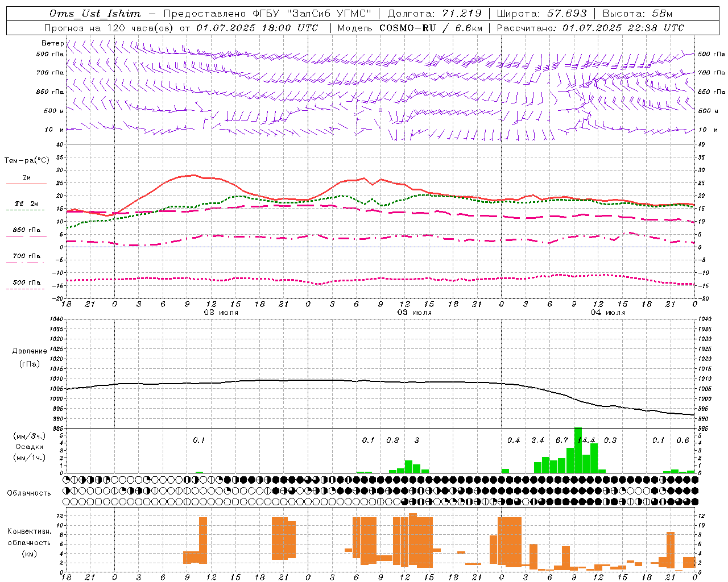Screen dimensions: 728x582
Task: Click the Осадки precipitation label
Action: point(30,447)
